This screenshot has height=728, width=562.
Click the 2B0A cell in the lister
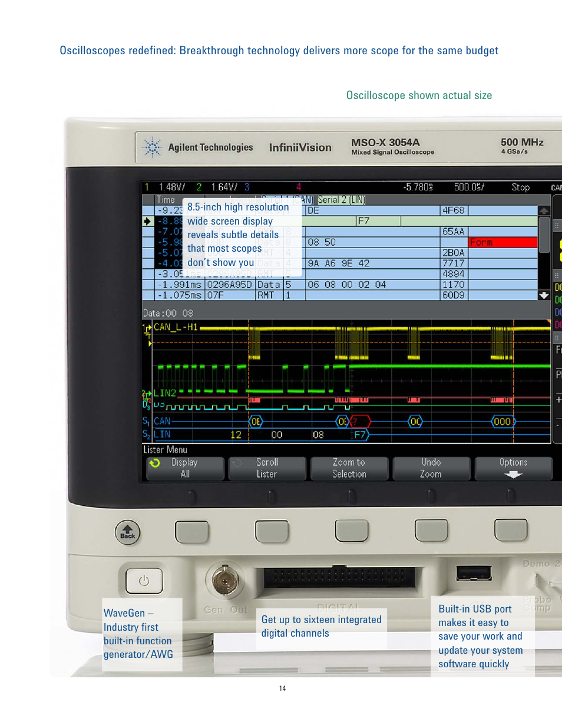pos(454,253)
